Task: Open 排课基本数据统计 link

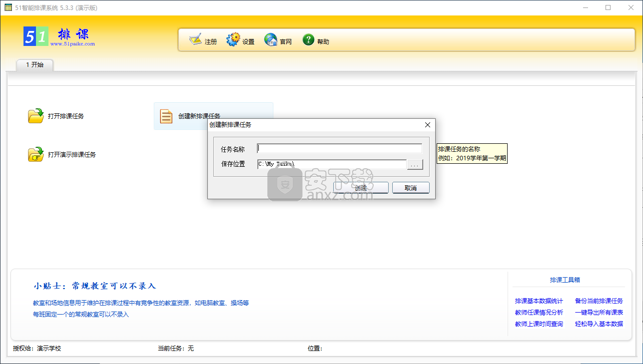Action: pyautogui.click(x=539, y=301)
